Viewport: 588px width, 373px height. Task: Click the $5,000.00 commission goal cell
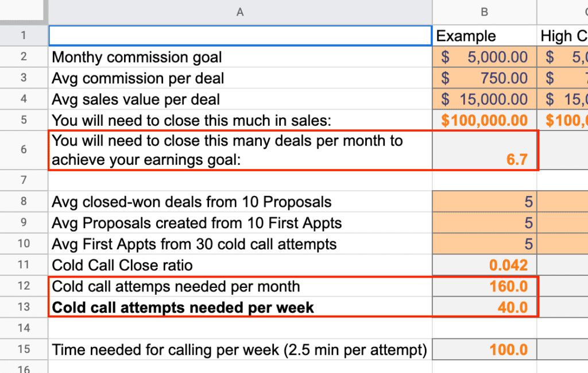click(x=485, y=57)
